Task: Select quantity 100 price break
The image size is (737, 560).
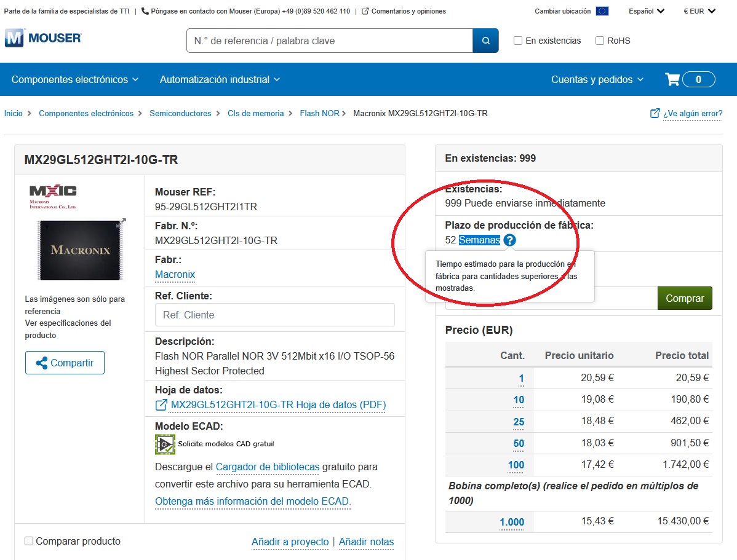Action: [x=516, y=465]
